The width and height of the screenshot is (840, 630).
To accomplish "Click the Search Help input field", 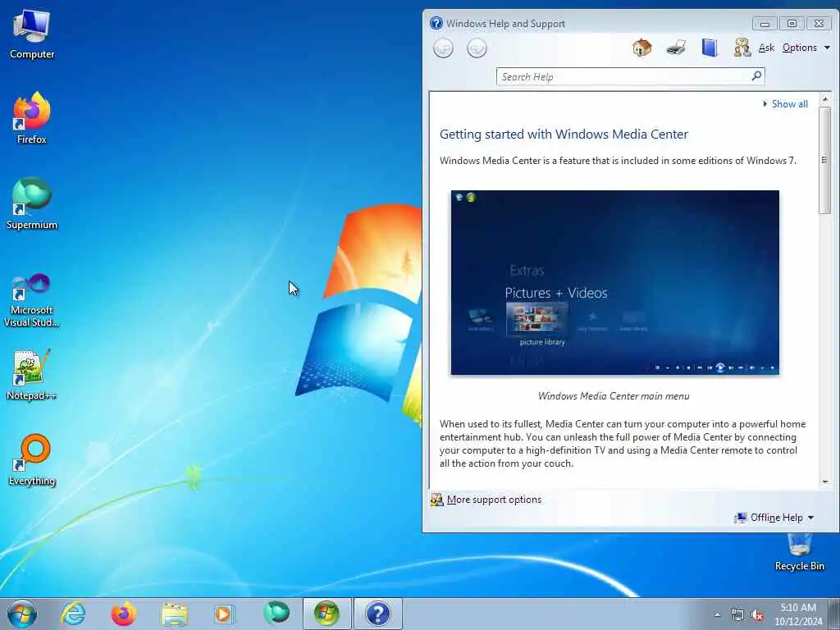I will (624, 76).
